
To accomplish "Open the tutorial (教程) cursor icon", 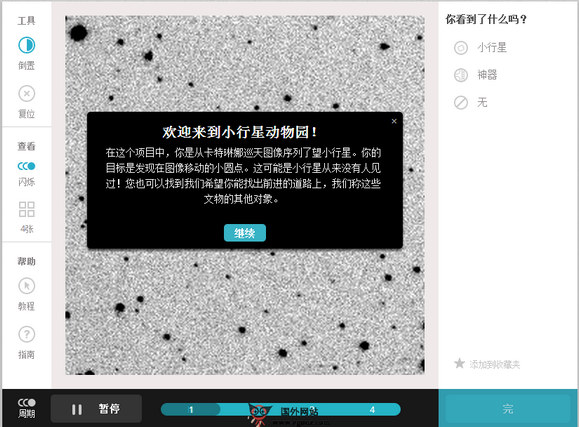I will (27, 286).
